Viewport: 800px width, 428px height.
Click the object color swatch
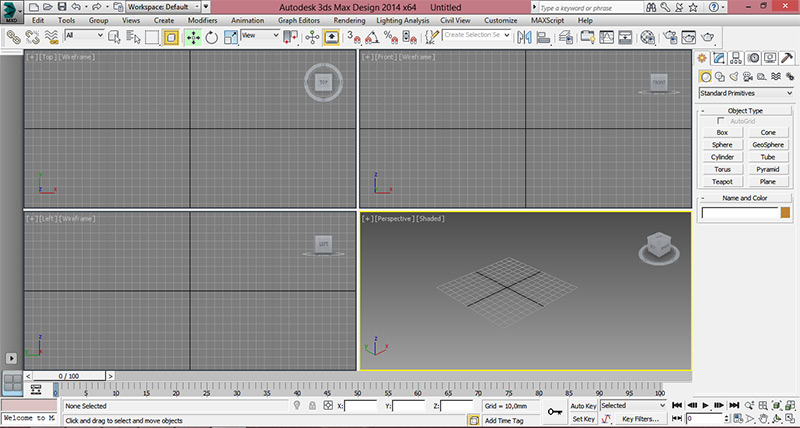(785, 213)
